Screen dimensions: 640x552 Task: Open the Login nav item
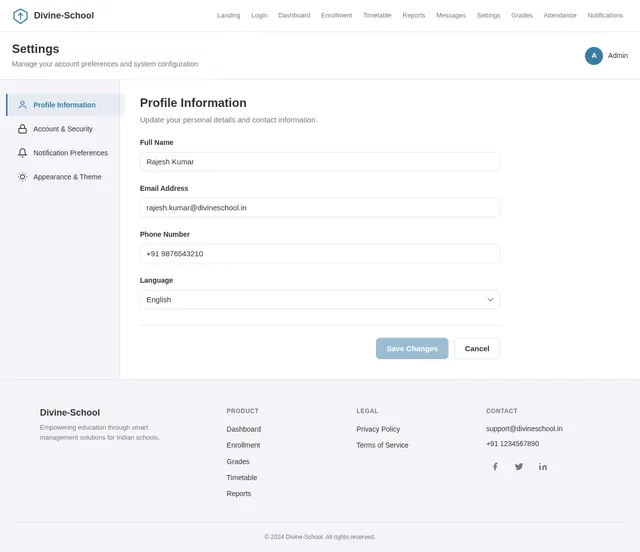[259, 16]
